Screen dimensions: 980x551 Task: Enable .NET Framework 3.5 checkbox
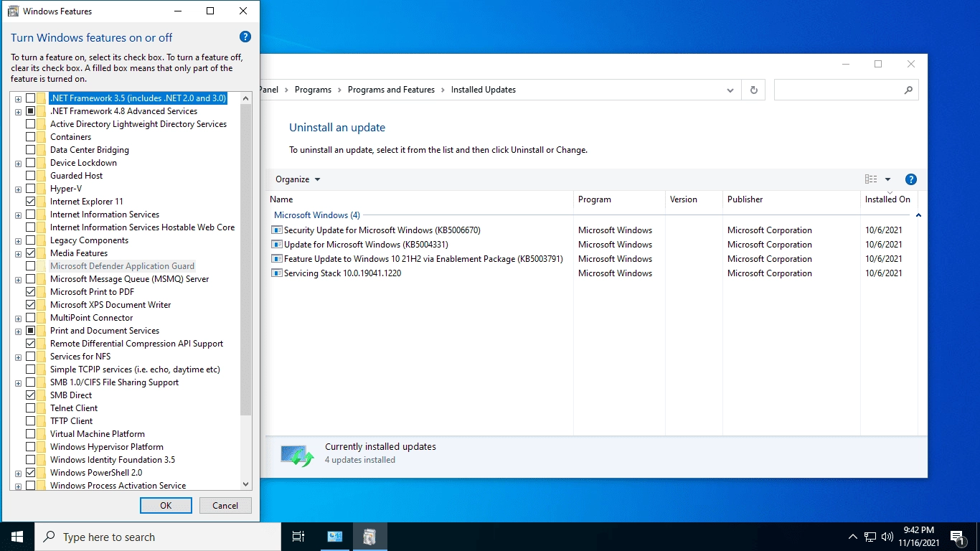(30, 98)
